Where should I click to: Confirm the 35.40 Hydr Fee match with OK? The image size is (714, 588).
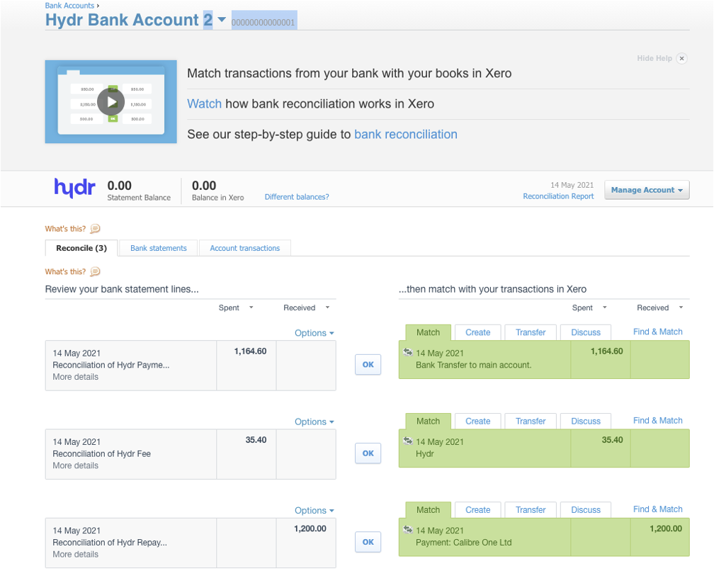click(368, 453)
